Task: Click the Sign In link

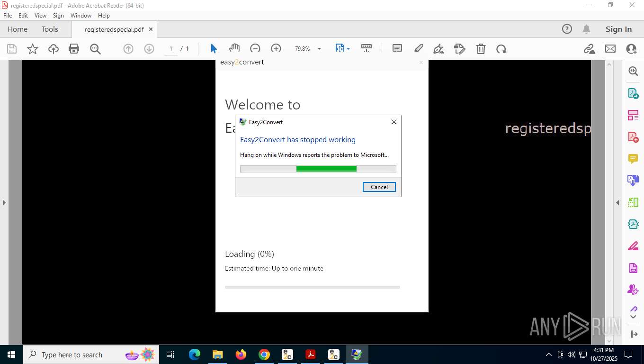Action: (x=618, y=29)
